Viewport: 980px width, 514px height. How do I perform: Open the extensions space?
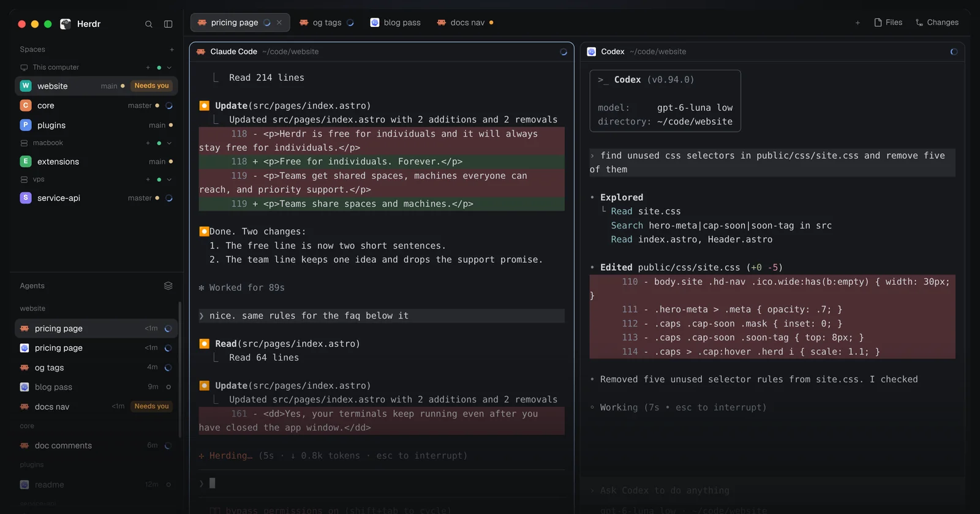[96, 162]
